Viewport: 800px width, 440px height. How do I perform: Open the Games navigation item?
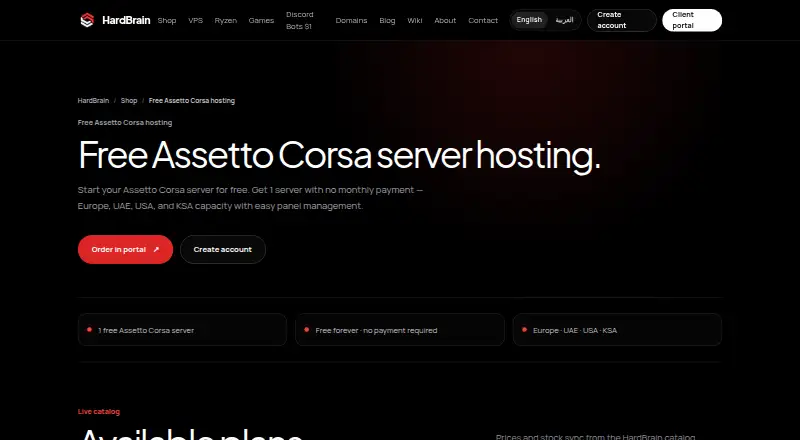point(261,20)
